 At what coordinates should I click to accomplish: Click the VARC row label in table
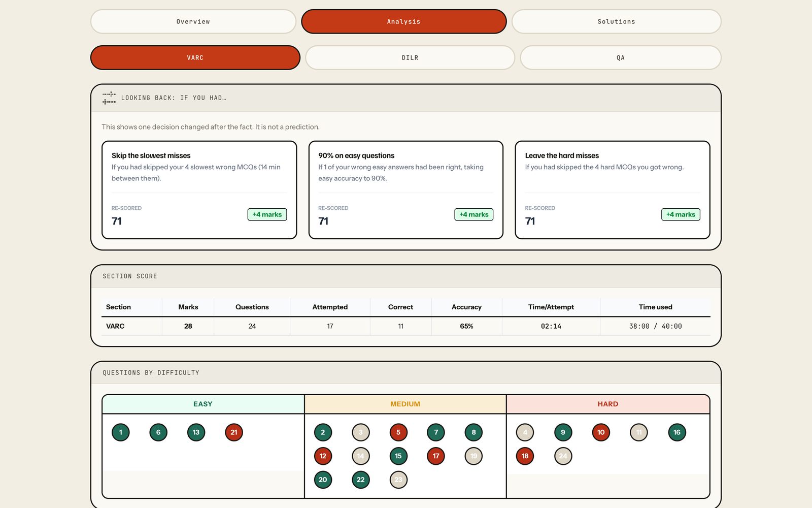point(115,326)
